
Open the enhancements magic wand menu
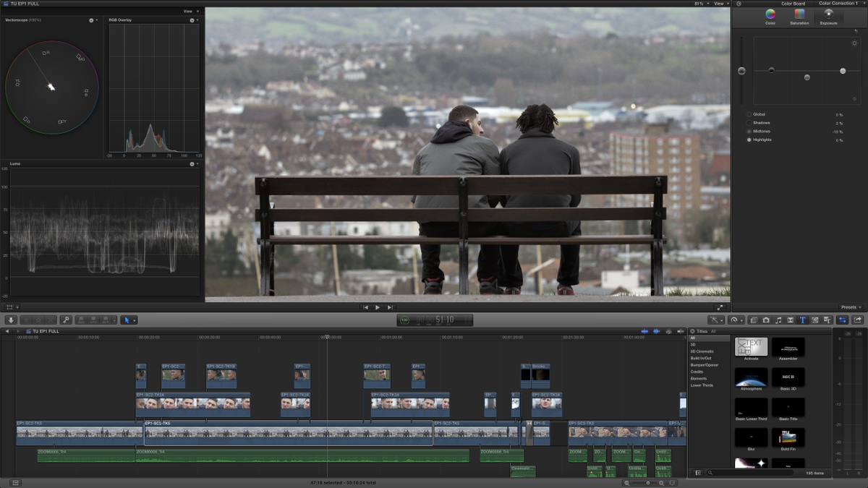click(x=716, y=320)
